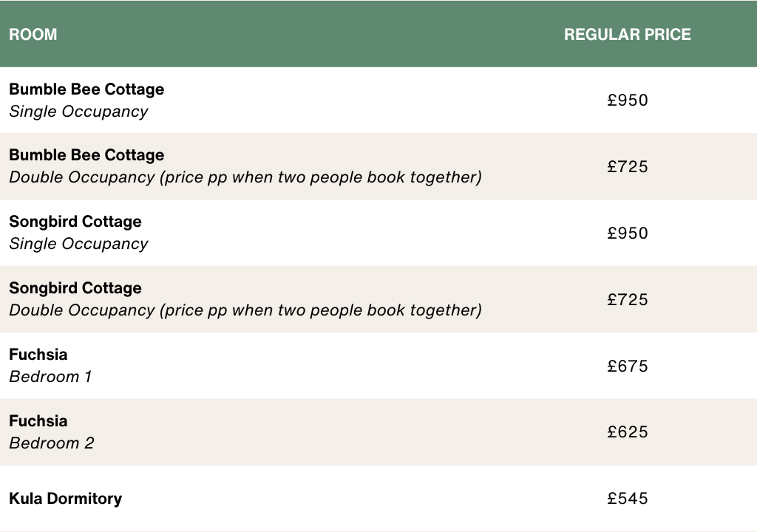
Task: Select Songbird Cottage Single Occupancy title
Action: (x=75, y=221)
